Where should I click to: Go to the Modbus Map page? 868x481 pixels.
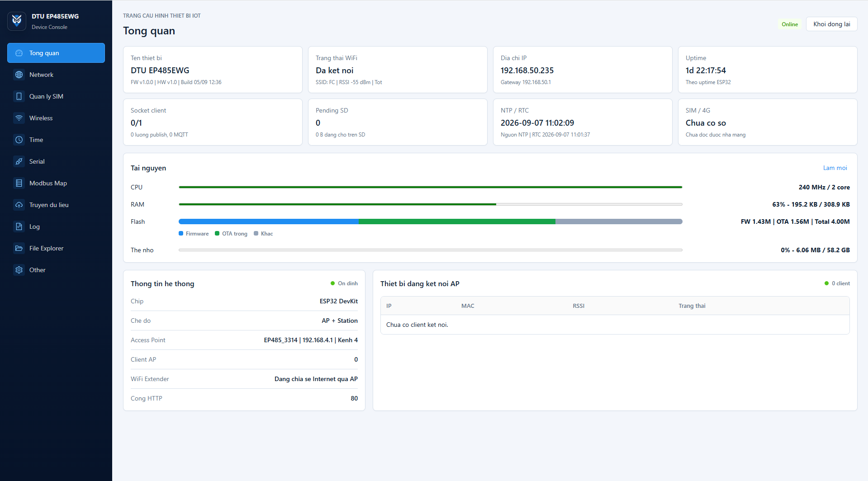pyautogui.click(x=56, y=183)
